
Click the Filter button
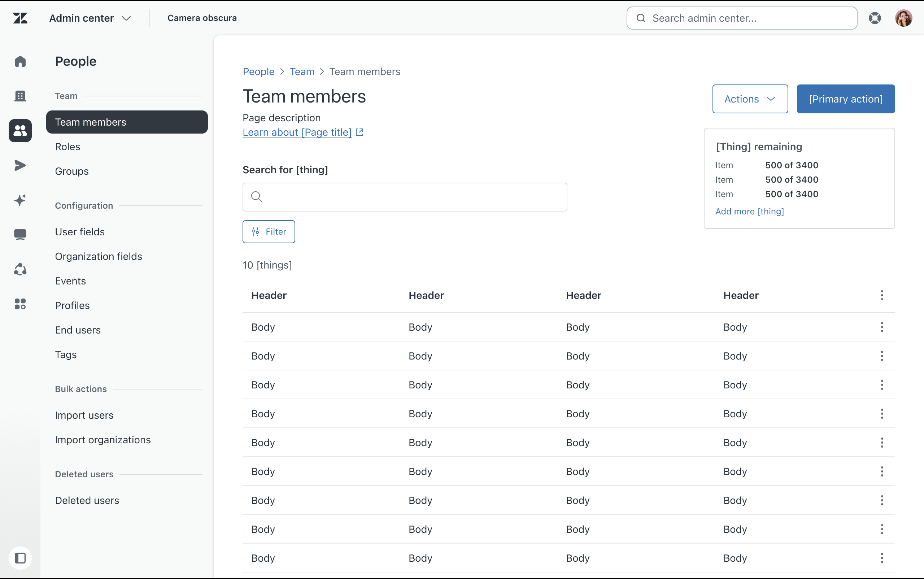pyautogui.click(x=269, y=232)
